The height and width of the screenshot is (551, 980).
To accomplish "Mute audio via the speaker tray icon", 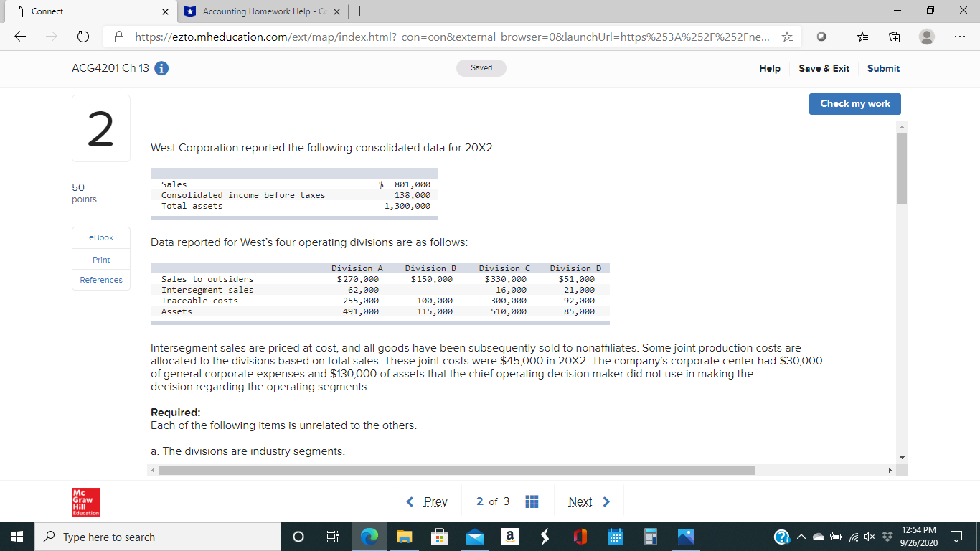I will pyautogui.click(x=870, y=537).
